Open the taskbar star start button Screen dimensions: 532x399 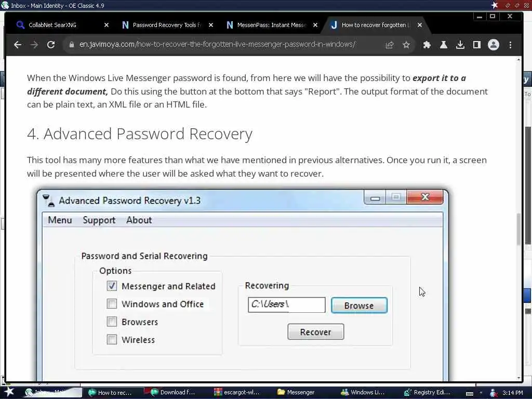point(9,392)
